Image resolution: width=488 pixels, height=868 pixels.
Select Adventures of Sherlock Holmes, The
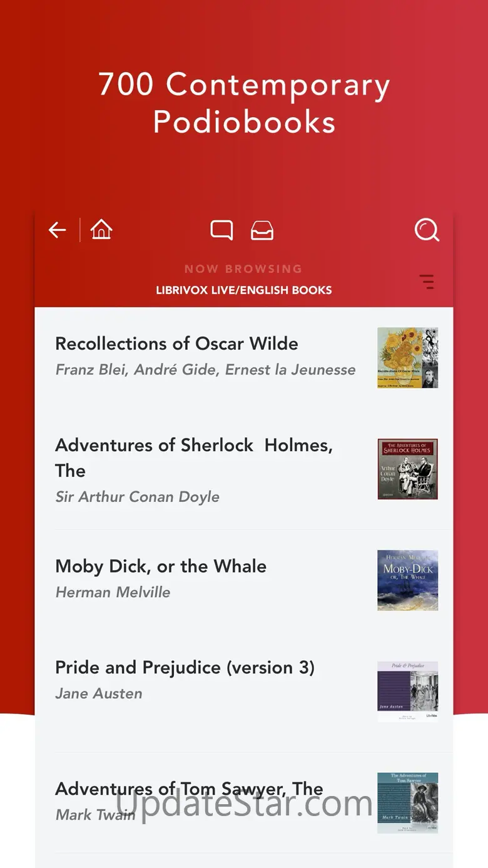(x=194, y=457)
